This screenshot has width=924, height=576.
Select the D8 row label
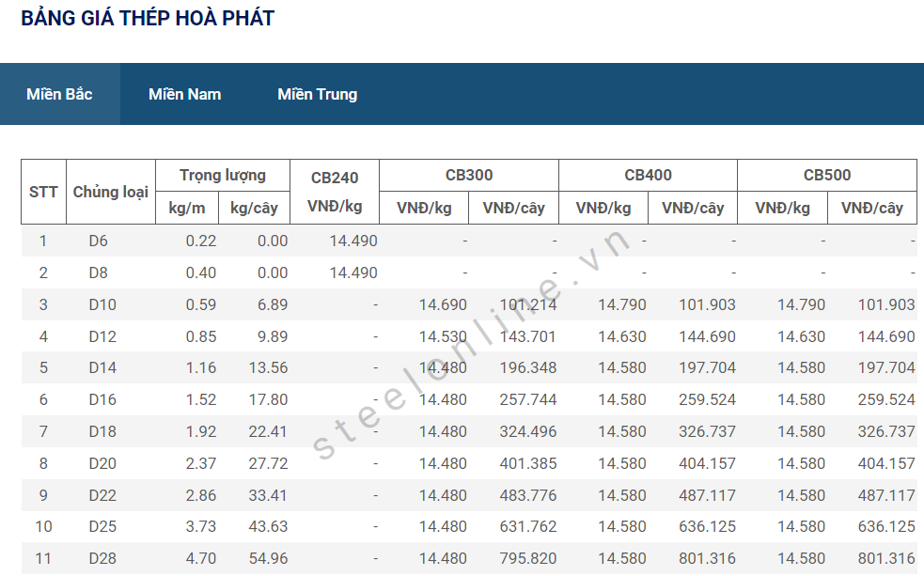point(99,272)
